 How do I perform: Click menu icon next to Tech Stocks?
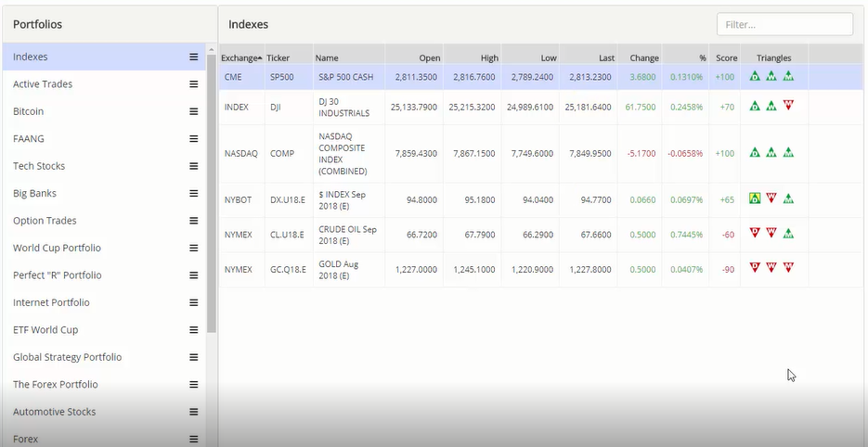pyautogui.click(x=194, y=166)
